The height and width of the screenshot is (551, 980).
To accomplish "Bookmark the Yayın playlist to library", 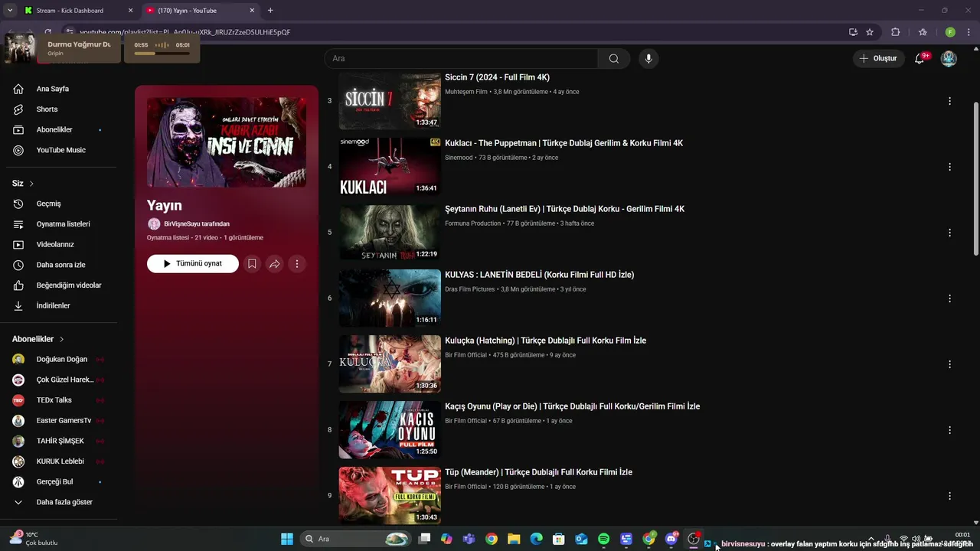I will (252, 264).
